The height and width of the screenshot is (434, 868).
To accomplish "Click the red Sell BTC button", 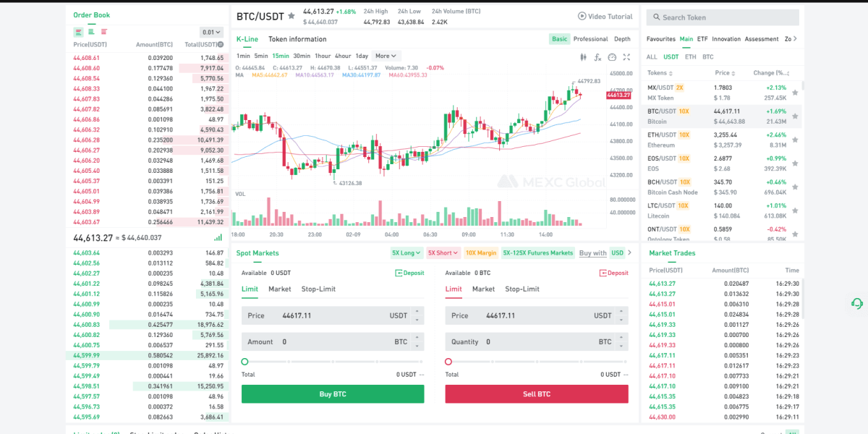I will [x=537, y=393].
